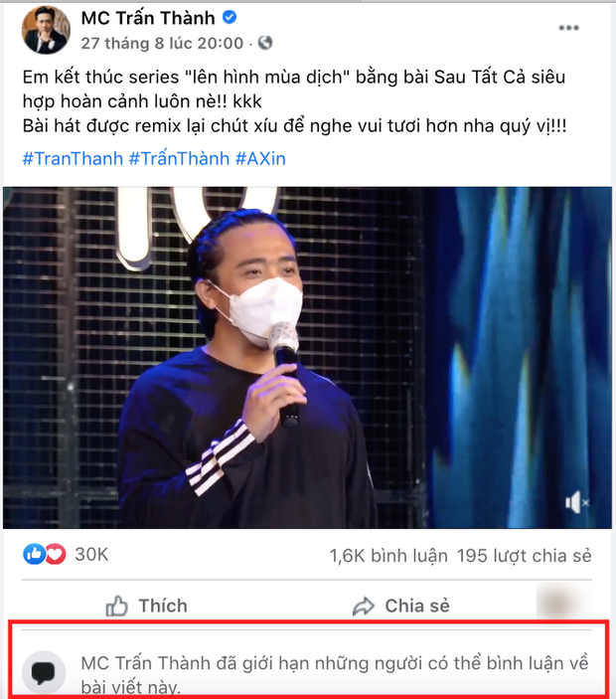Click the blue Like reaction icon

(36, 554)
